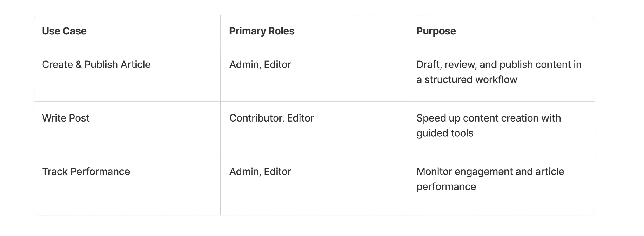Click Editor in the Create & Publish Article row
Image resolution: width=644 pixels, height=236 pixels.
click(x=277, y=65)
